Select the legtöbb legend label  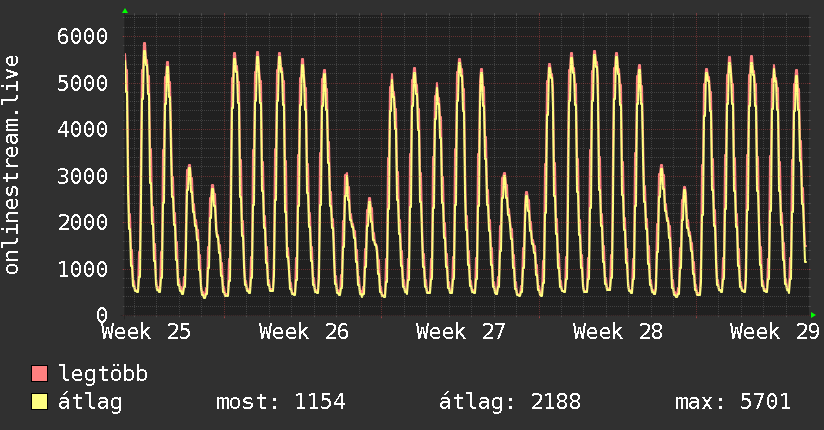click(103, 374)
